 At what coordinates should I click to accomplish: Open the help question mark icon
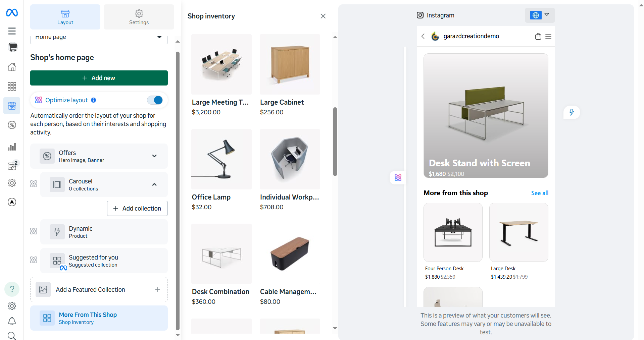[x=12, y=289]
